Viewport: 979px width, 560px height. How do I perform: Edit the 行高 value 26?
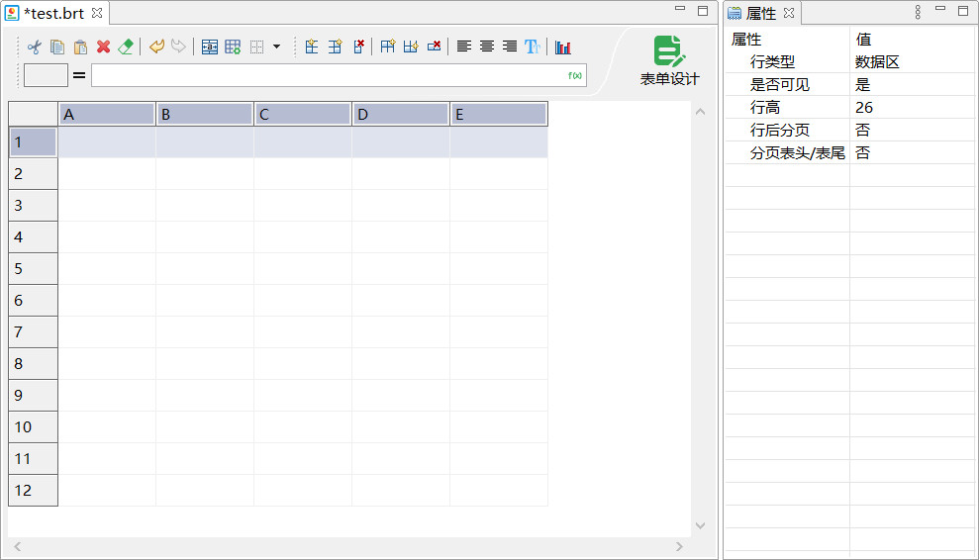(x=864, y=108)
